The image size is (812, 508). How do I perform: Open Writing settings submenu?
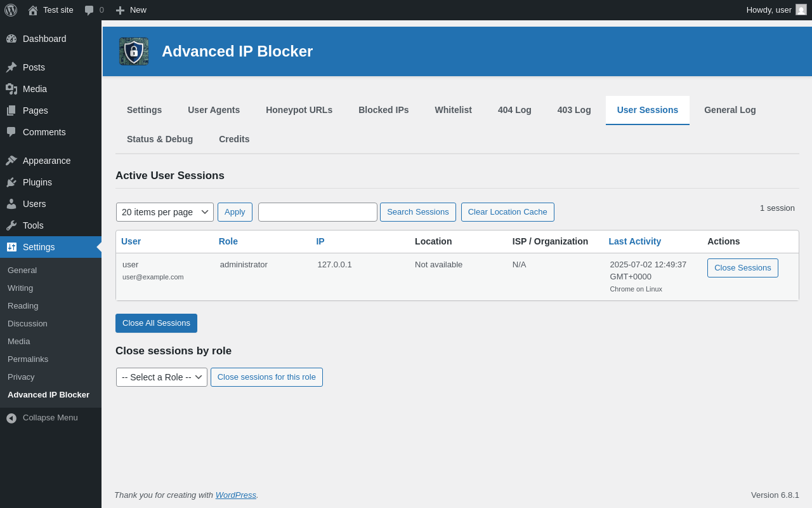click(x=20, y=288)
